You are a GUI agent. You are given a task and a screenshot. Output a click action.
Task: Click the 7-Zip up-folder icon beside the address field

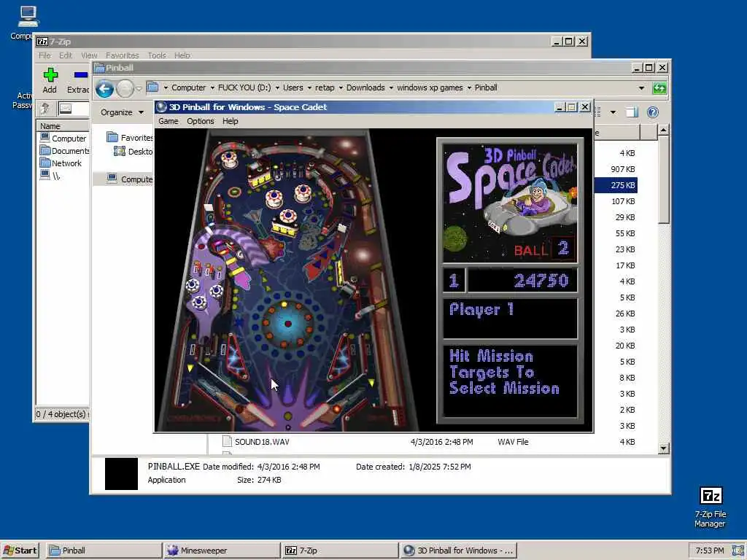pyautogui.click(x=45, y=109)
